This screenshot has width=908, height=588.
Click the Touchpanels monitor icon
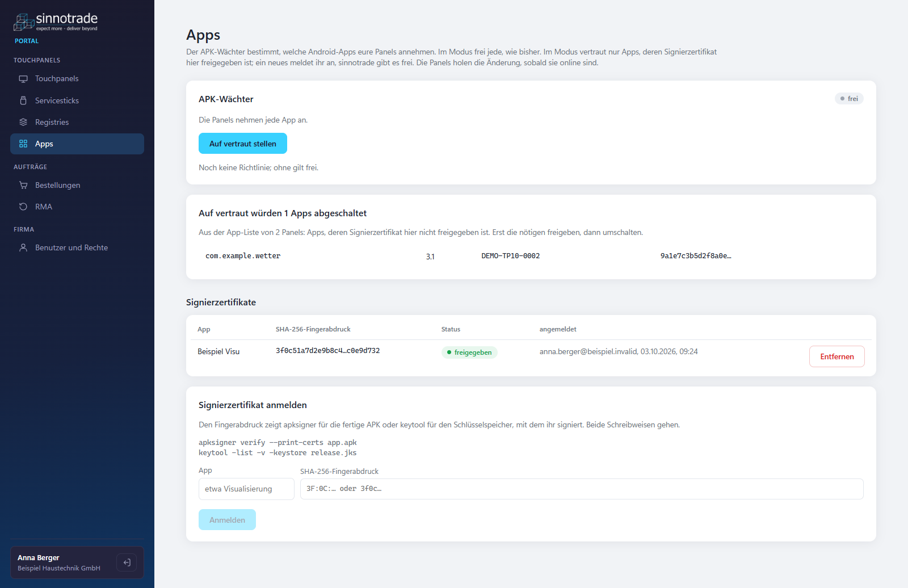coord(23,79)
